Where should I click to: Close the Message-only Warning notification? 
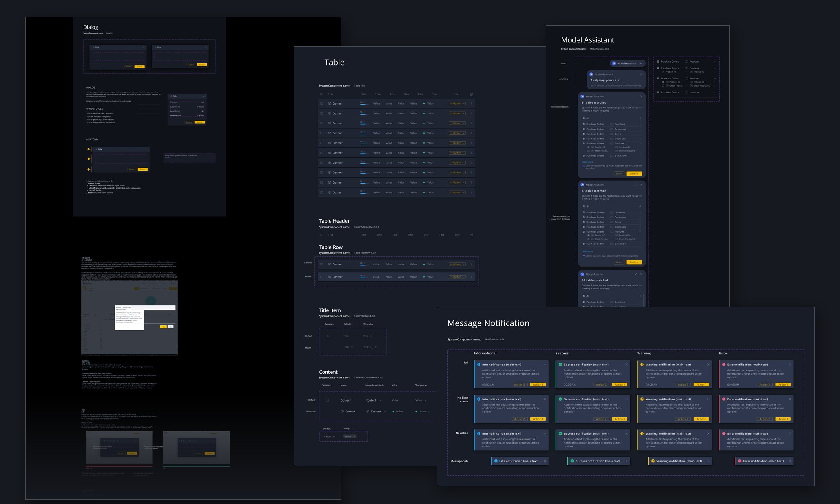(x=708, y=461)
